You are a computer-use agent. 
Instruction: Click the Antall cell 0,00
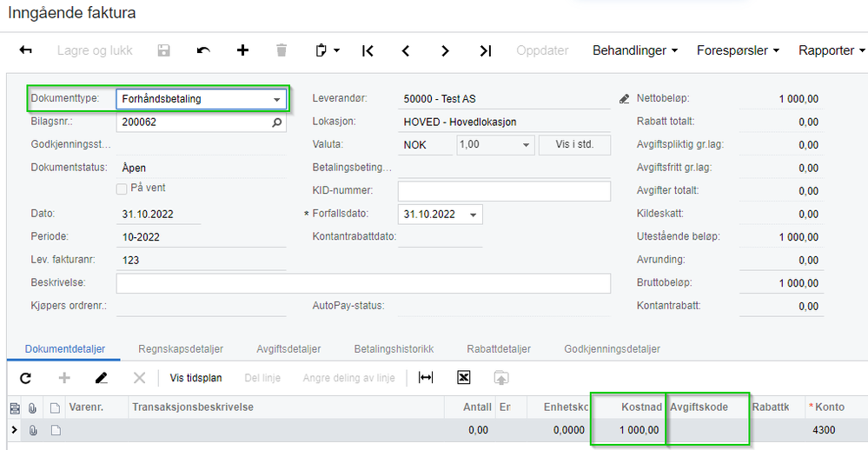(470, 430)
